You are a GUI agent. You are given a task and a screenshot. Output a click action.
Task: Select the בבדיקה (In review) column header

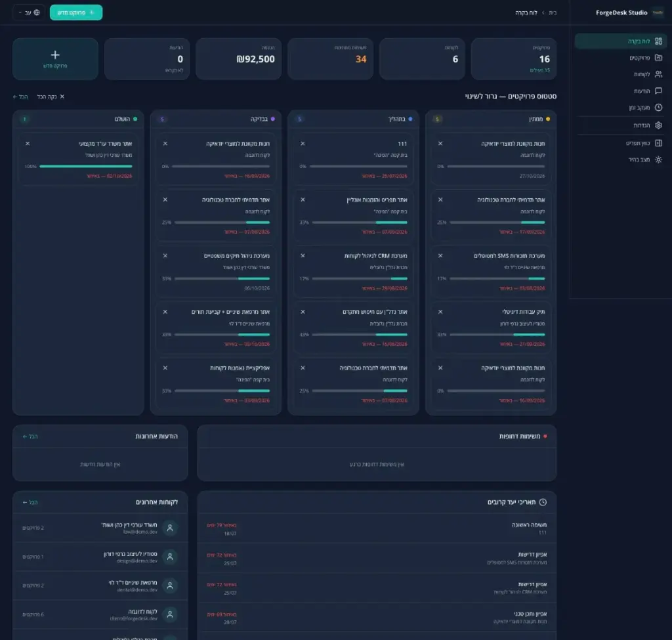pos(215,119)
